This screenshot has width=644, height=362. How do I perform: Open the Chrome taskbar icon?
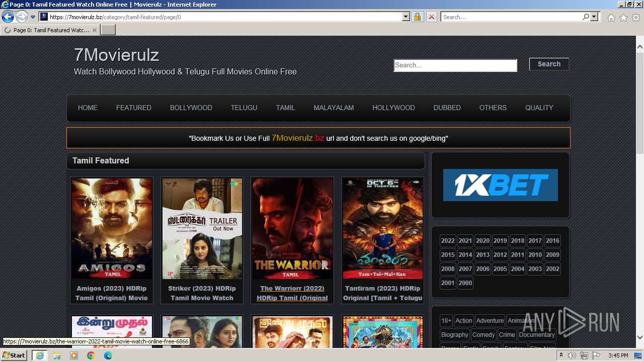(91, 355)
